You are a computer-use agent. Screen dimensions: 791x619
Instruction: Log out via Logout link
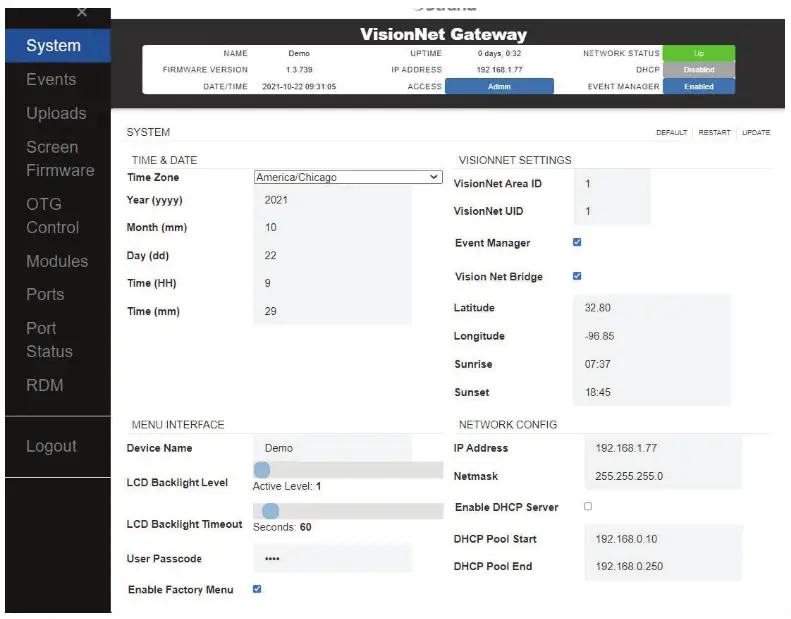(51, 446)
